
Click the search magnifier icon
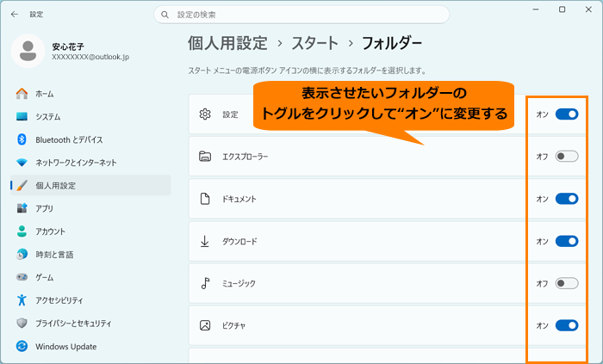click(165, 15)
